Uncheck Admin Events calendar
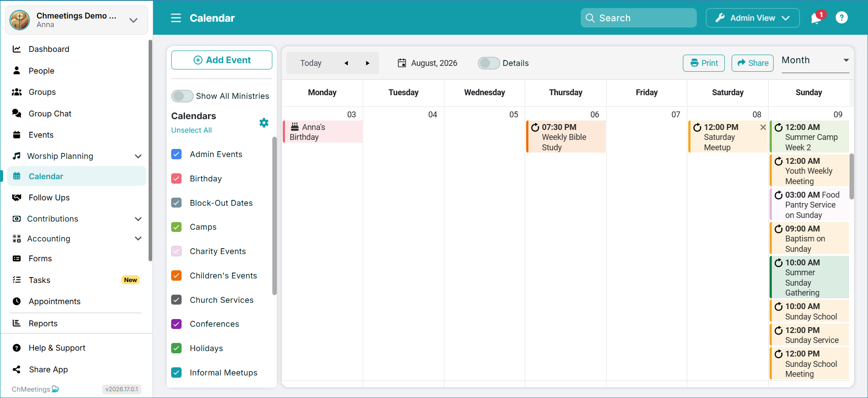The image size is (868, 398). tap(177, 154)
